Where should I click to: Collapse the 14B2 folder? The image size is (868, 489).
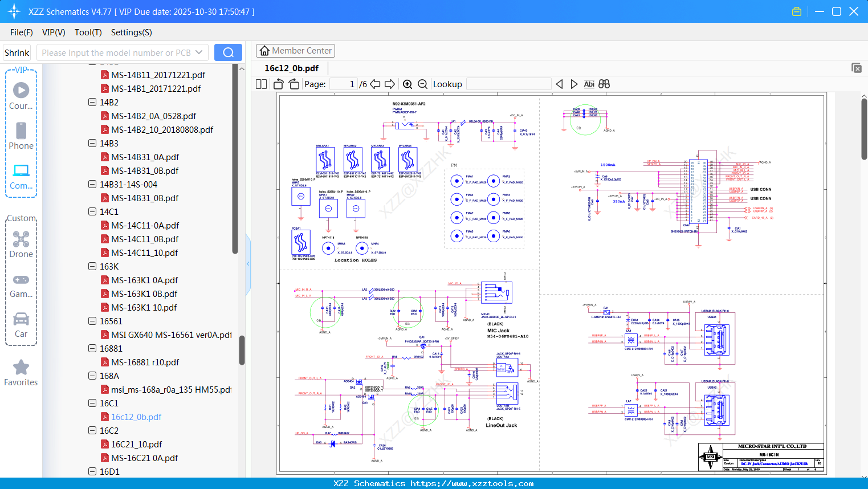pos(92,103)
